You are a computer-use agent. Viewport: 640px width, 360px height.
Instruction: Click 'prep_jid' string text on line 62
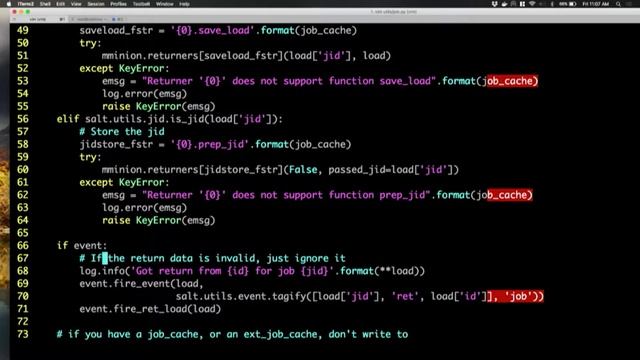coord(402,195)
